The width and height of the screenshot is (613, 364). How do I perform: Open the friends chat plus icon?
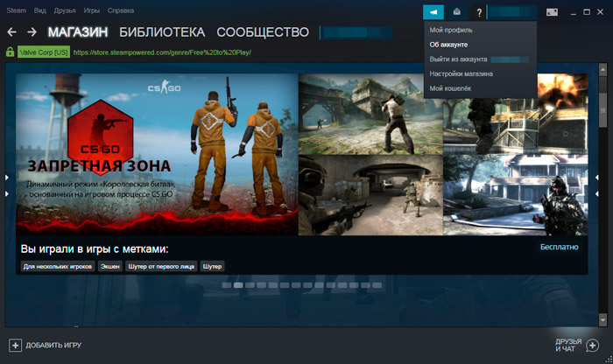pos(593,346)
